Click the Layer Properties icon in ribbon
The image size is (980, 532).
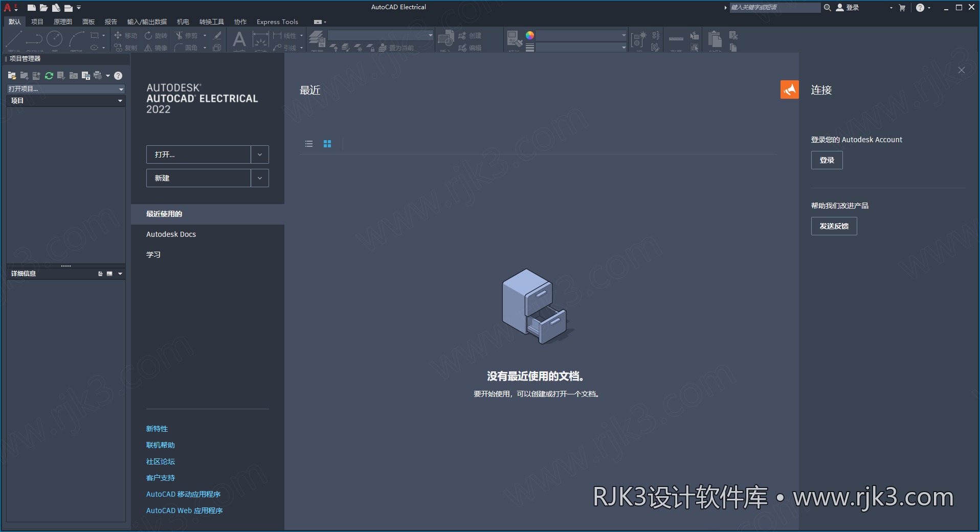tap(317, 39)
